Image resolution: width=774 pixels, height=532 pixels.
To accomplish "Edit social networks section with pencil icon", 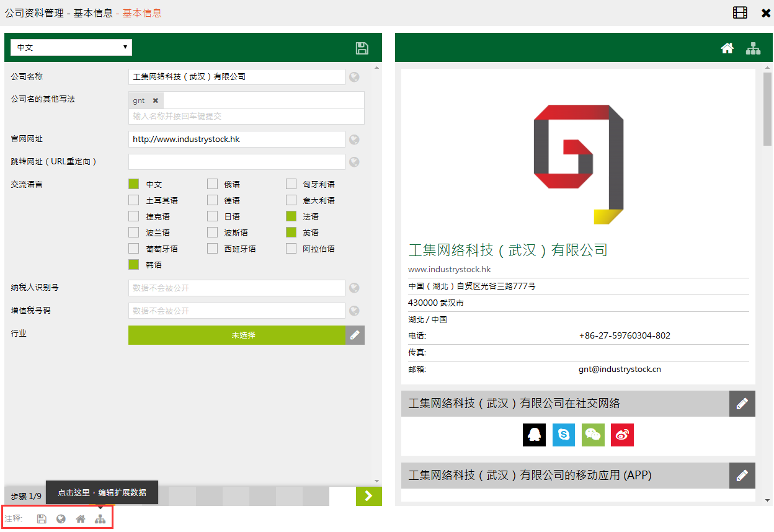I will [742, 404].
